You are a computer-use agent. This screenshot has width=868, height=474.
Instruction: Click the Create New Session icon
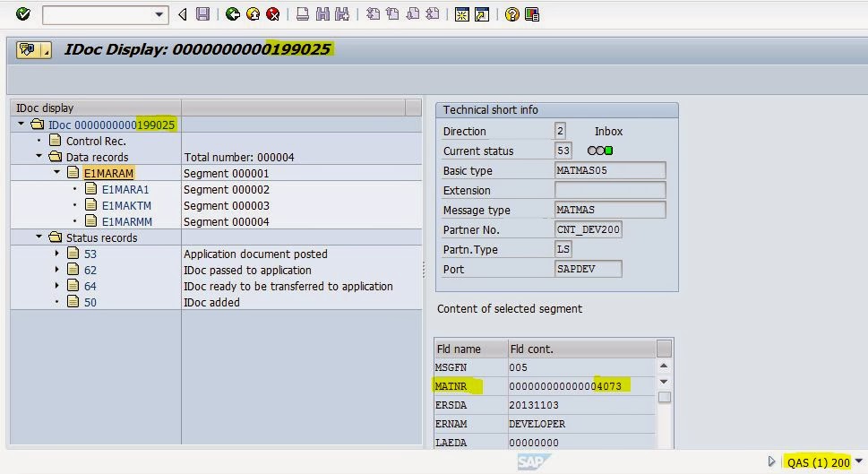462,14
